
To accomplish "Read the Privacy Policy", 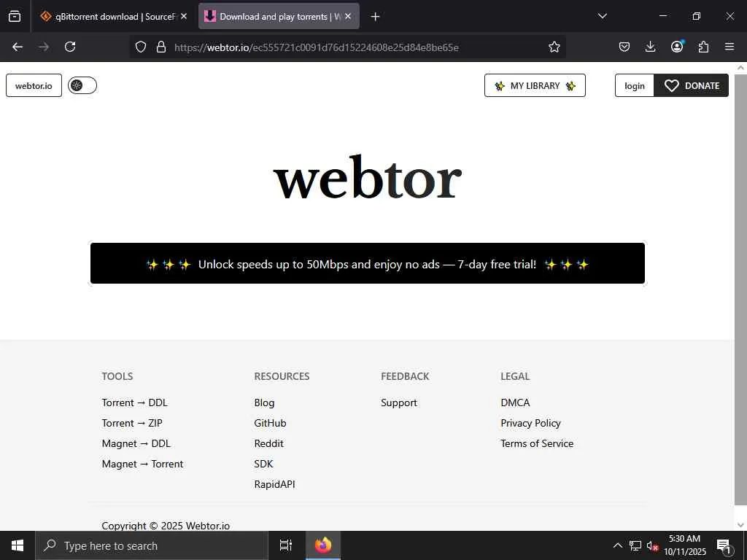I will point(530,423).
